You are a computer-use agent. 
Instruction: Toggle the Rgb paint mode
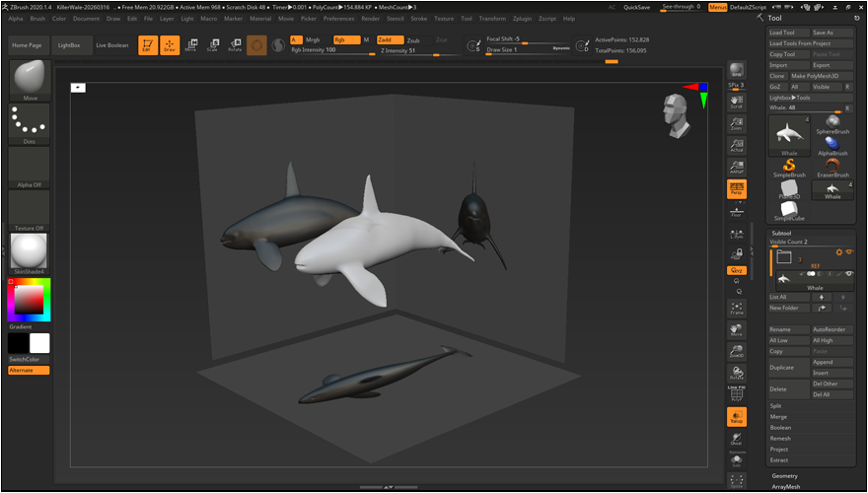[x=345, y=40]
